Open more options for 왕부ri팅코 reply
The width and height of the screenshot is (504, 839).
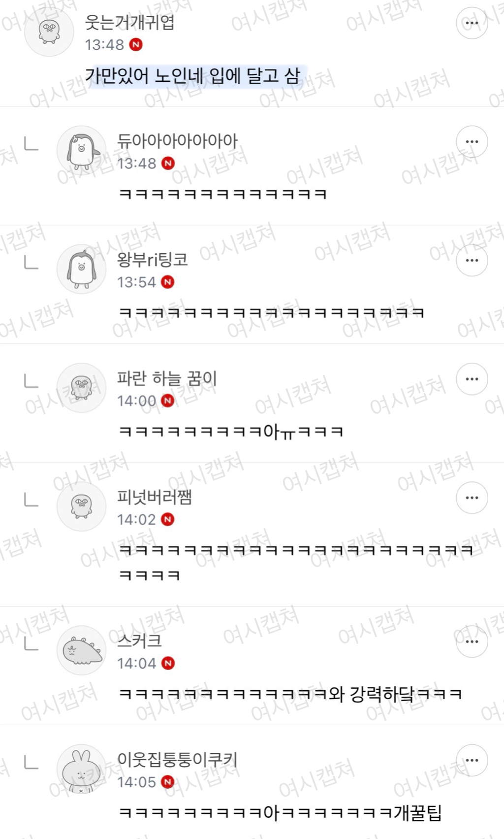click(472, 260)
